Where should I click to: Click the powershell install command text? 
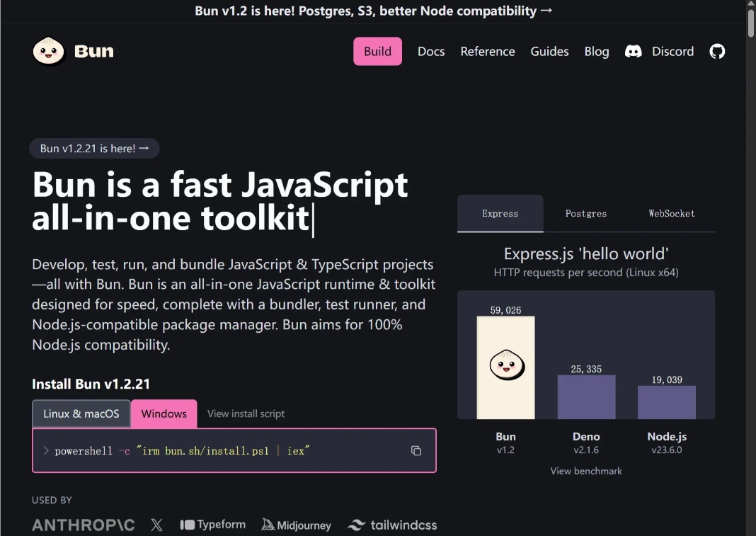click(x=182, y=450)
